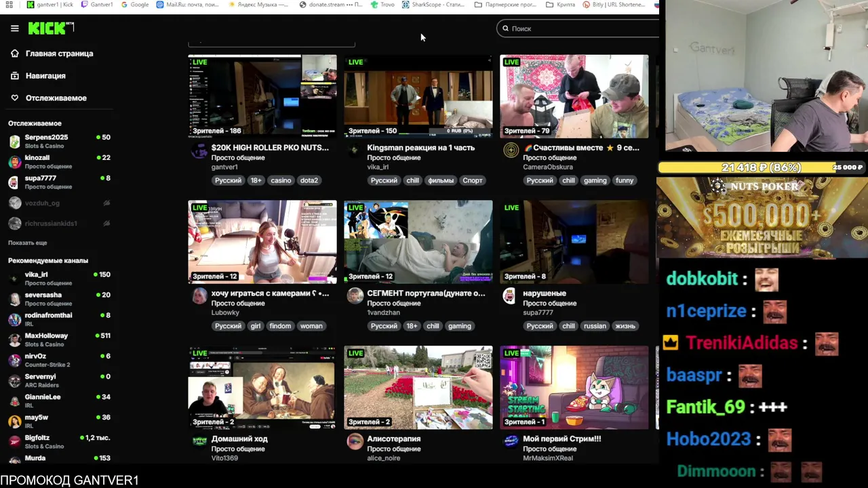Image resolution: width=868 pixels, height=488 pixels.
Task: Click Lubowky channel avatar under stream card
Action: point(199,296)
